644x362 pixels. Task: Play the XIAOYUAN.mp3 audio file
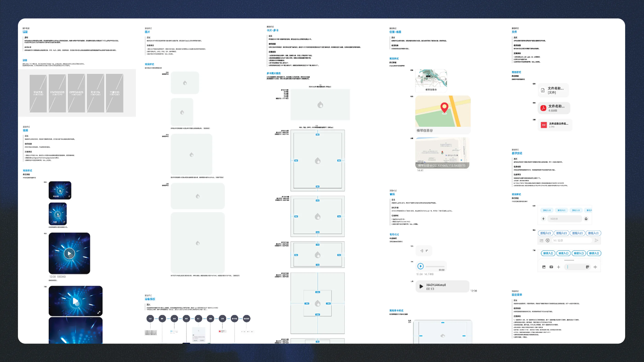click(x=421, y=287)
